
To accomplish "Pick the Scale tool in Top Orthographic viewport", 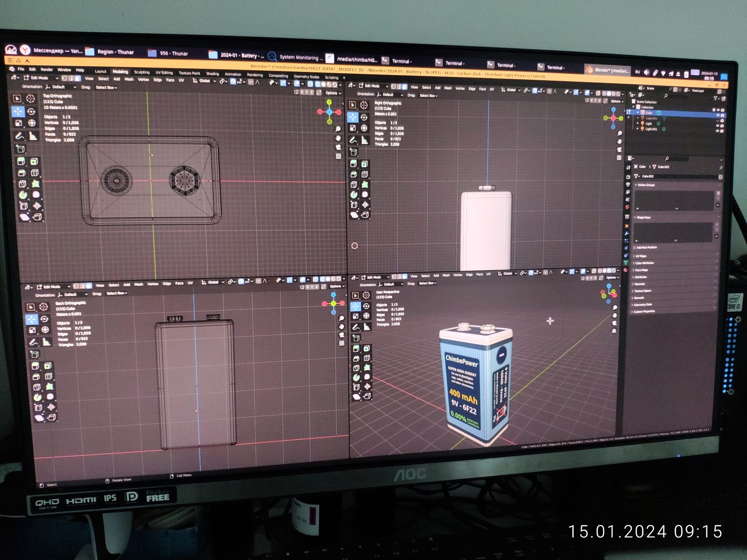I will pos(18,123).
